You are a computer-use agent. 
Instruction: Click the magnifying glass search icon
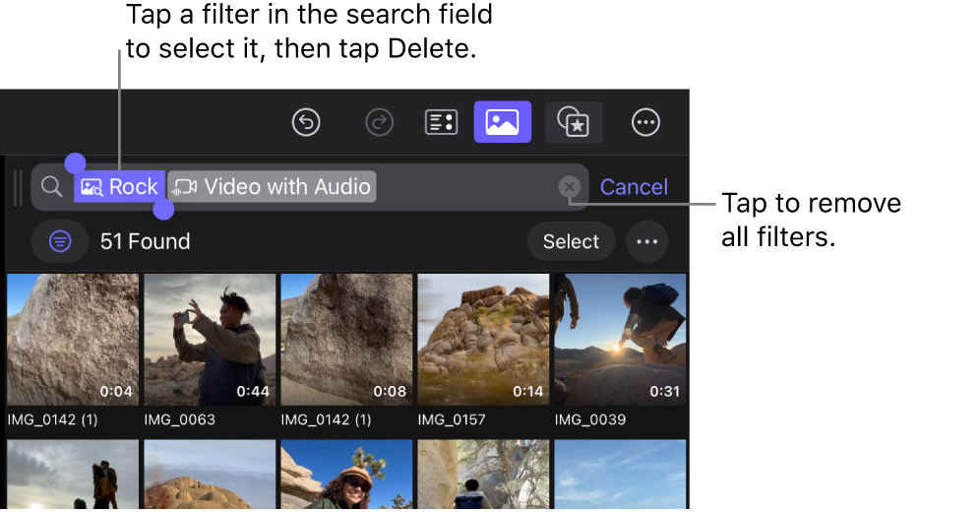[x=51, y=187]
